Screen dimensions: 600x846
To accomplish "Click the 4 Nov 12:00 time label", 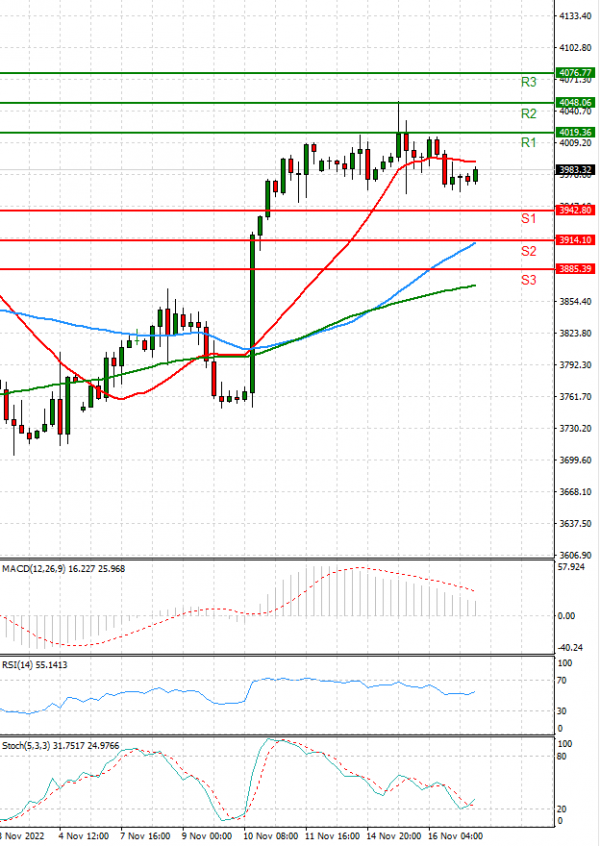I will (84, 836).
